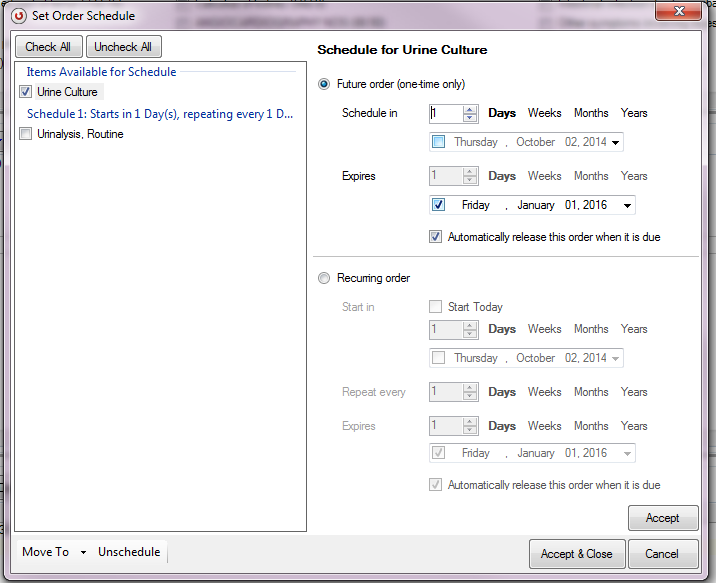Viewport: 716px width, 583px height.
Task: Increase the Schedule in days spinner value
Action: coord(470,109)
